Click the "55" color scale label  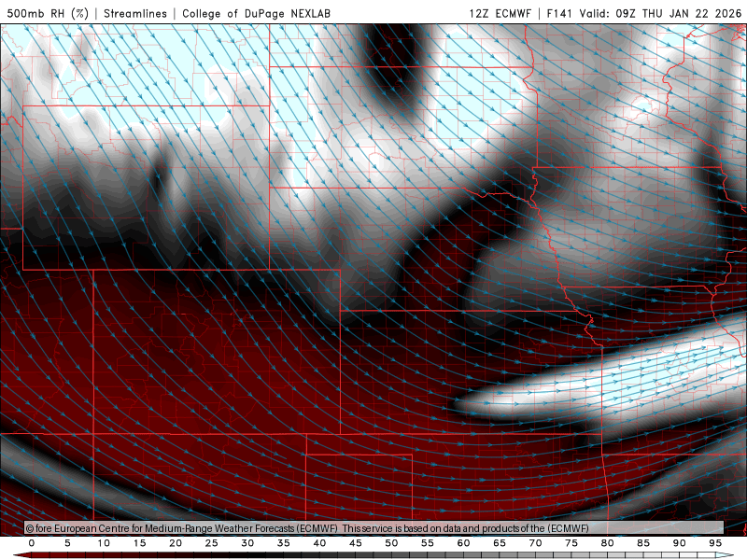click(428, 543)
